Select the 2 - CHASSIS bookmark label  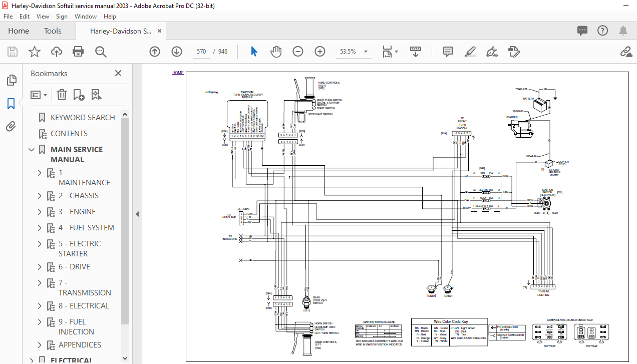(79, 196)
